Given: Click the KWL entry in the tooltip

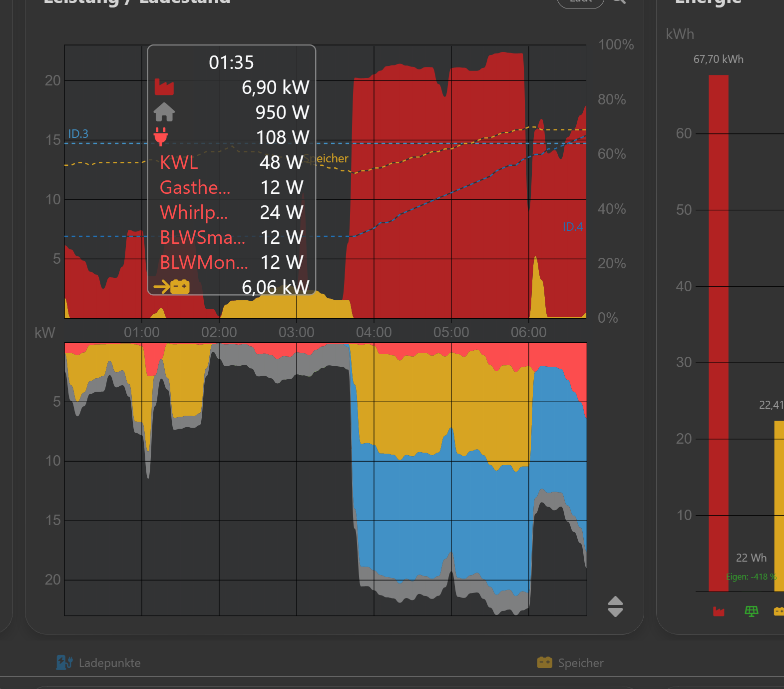Looking at the screenshot, I should pos(179,162).
